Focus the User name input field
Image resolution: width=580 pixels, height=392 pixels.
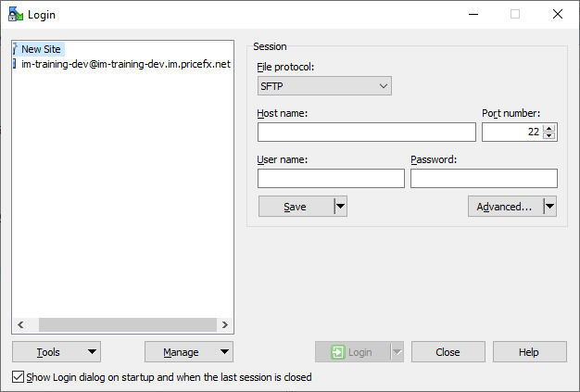[x=331, y=179]
